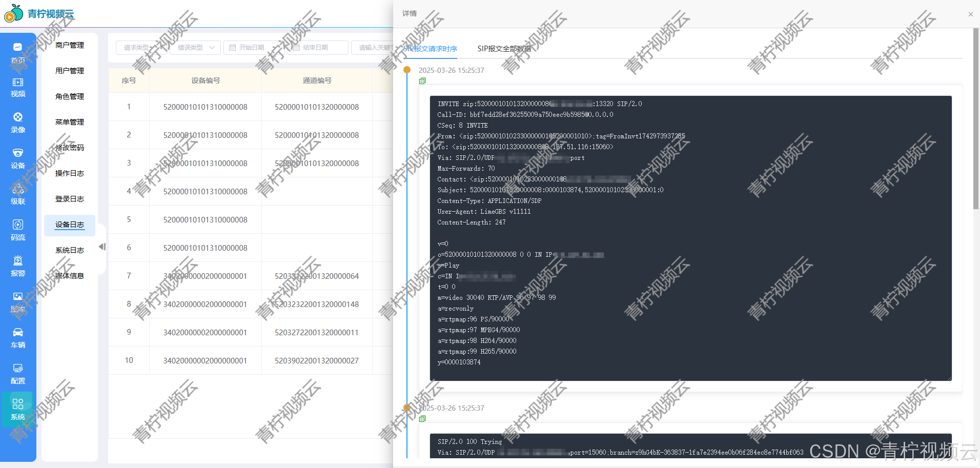Viewport: 980px width, 468px height.
Task: Click inside the INVITE SIP message textarea
Action: [690, 238]
